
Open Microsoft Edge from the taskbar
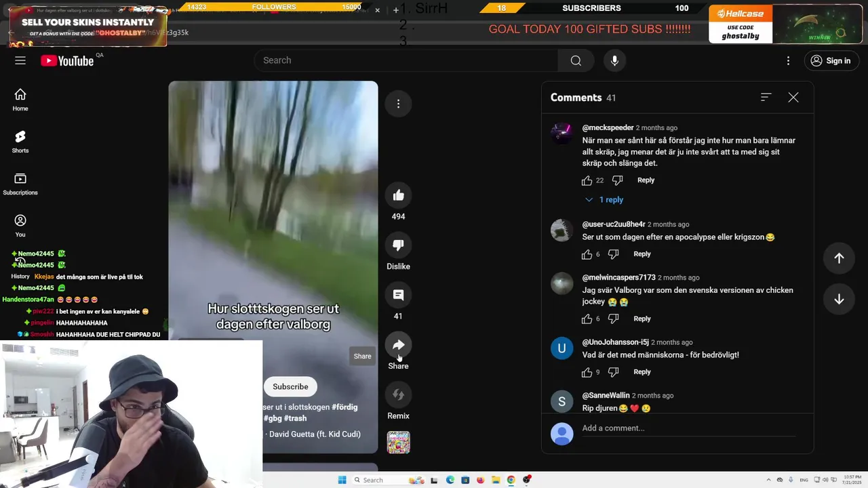[x=450, y=480]
